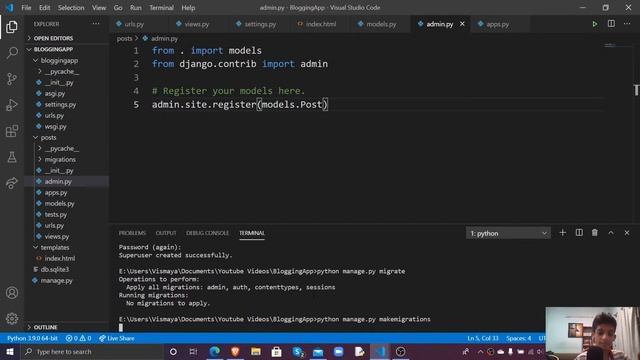Open the Testing flask view
640x360 pixels.
(x=12, y=157)
